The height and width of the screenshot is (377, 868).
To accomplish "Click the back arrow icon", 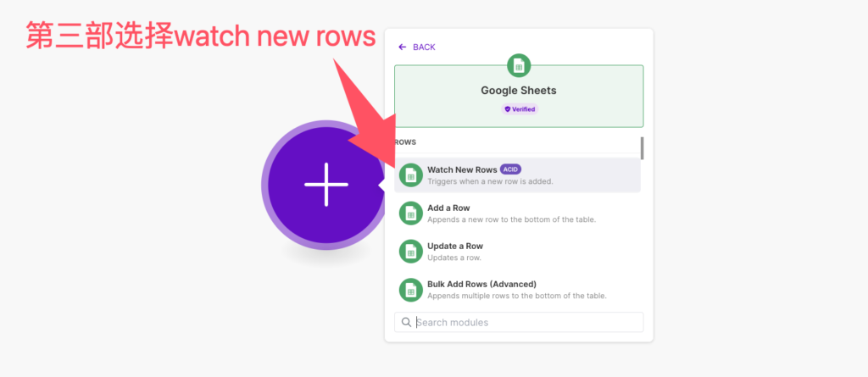I will (x=402, y=47).
